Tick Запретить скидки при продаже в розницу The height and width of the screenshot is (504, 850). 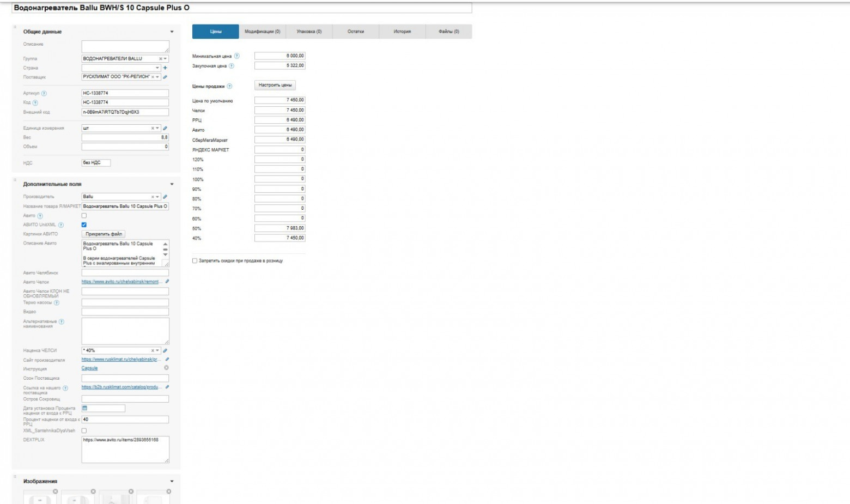tap(195, 261)
